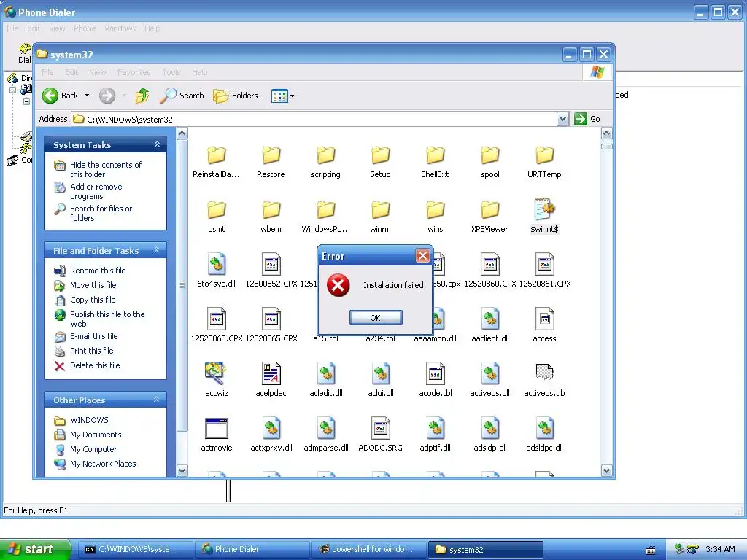Click the Forward arrow button
747x560 pixels.
[x=107, y=96]
